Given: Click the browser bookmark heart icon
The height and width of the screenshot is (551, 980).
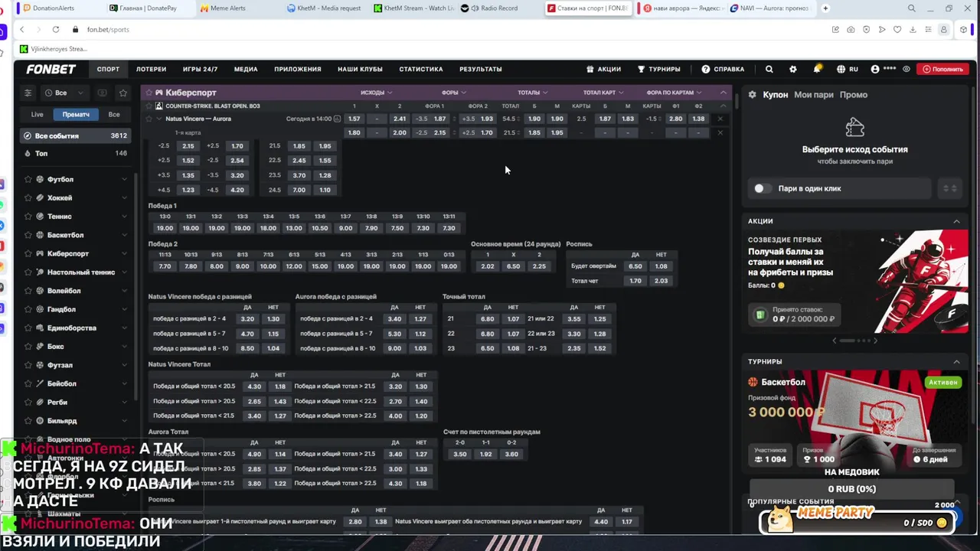Looking at the screenshot, I should (897, 29).
